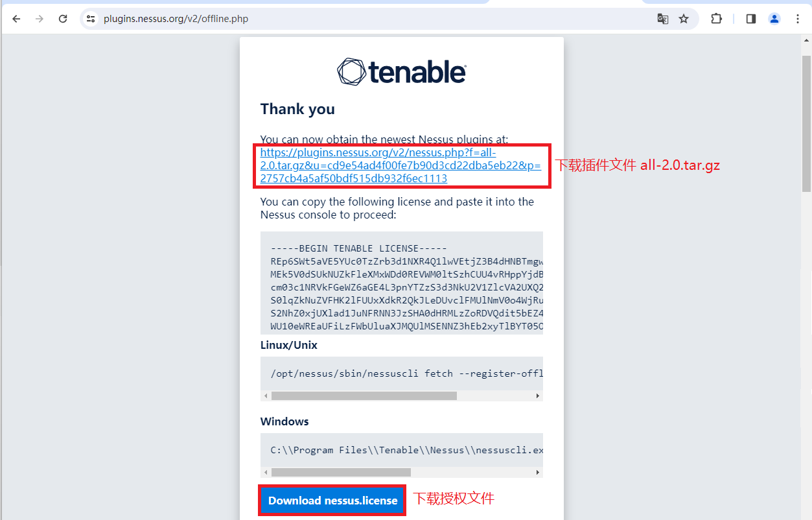Open the Chrome profile avatar
Image resolution: width=812 pixels, height=520 pixels.
click(x=774, y=19)
